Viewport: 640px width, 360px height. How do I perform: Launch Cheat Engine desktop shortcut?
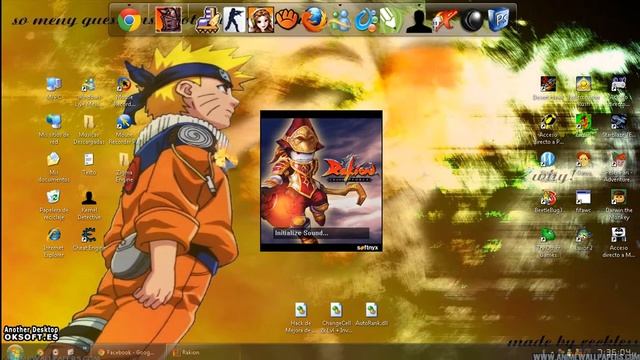[89, 239]
